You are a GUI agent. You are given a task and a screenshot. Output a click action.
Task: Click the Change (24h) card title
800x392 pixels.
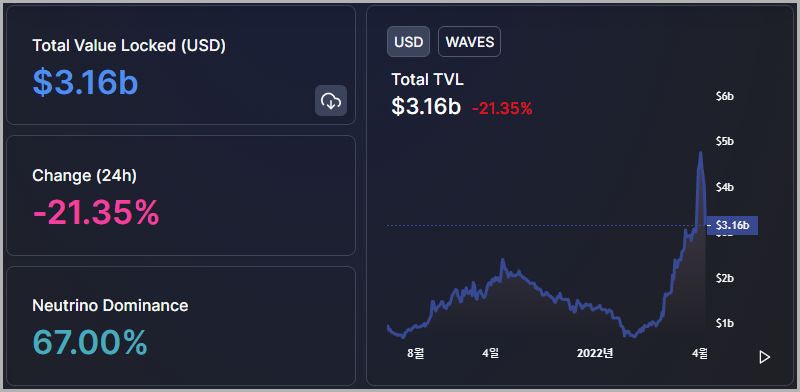coord(84,176)
